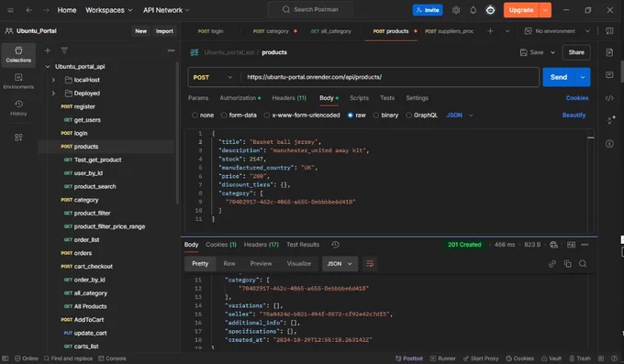
Task: Open response three-dot options menu
Action: (x=585, y=245)
